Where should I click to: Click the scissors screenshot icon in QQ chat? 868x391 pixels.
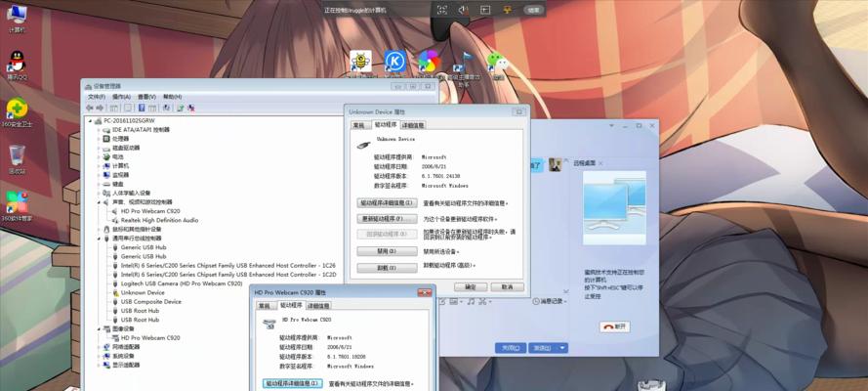point(483,301)
